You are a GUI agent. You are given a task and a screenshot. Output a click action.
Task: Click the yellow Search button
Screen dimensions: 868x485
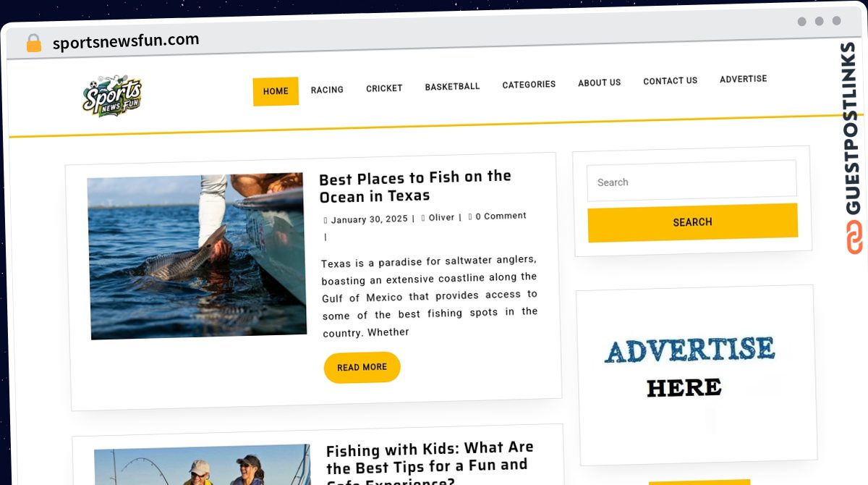coord(692,222)
